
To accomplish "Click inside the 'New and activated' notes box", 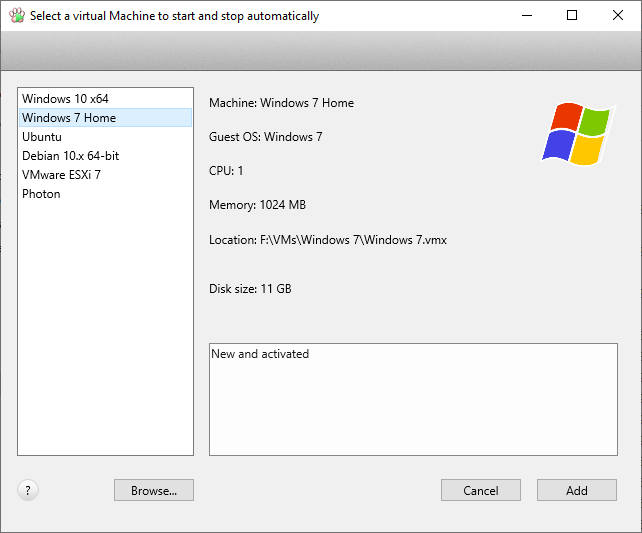I will pos(413,399).
